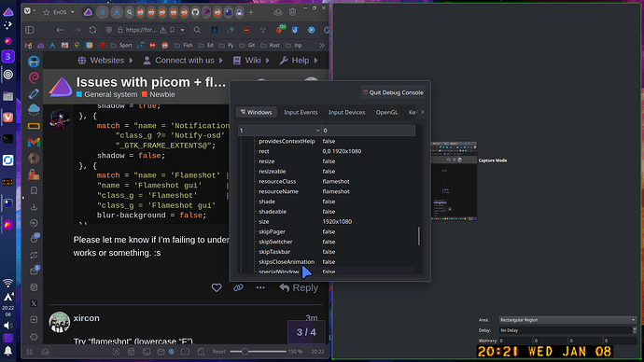Open the Gmail icon in sidebar panel

click(34, 142)
